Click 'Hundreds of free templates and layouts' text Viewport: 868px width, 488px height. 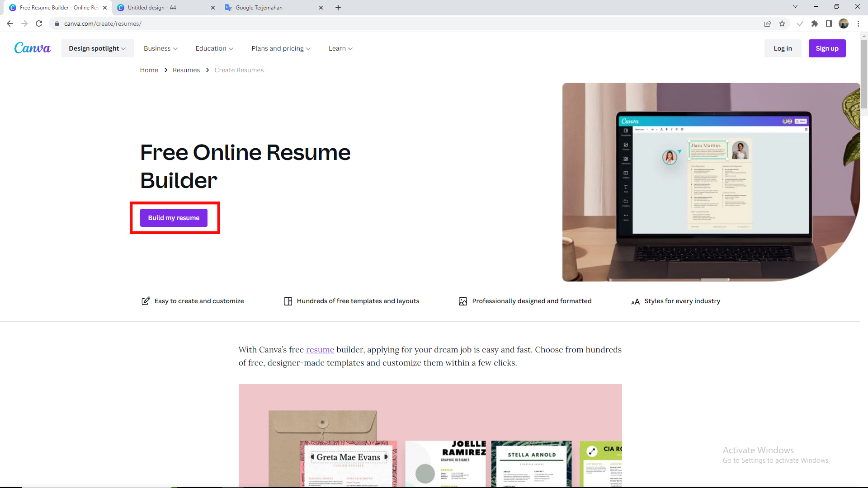pyautogui.click(x=358, y=301)
